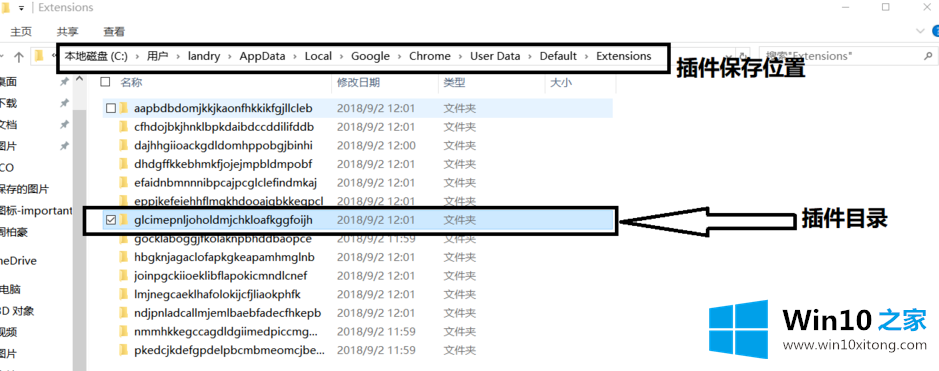Image resolution: width=939 pixels, height=371 pixels.
Task: Uncheck the box for glcimepnljoholdmjchkloafkggfoijh
Action: point(110,220)
